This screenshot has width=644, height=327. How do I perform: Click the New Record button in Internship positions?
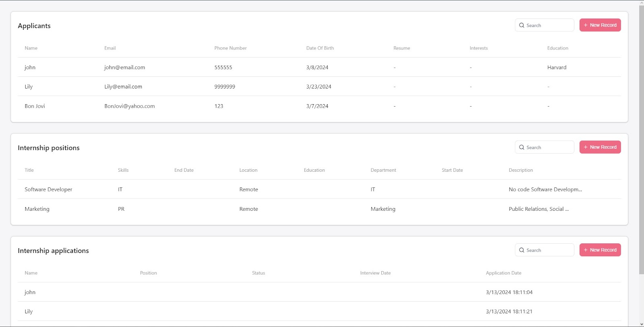600,147
